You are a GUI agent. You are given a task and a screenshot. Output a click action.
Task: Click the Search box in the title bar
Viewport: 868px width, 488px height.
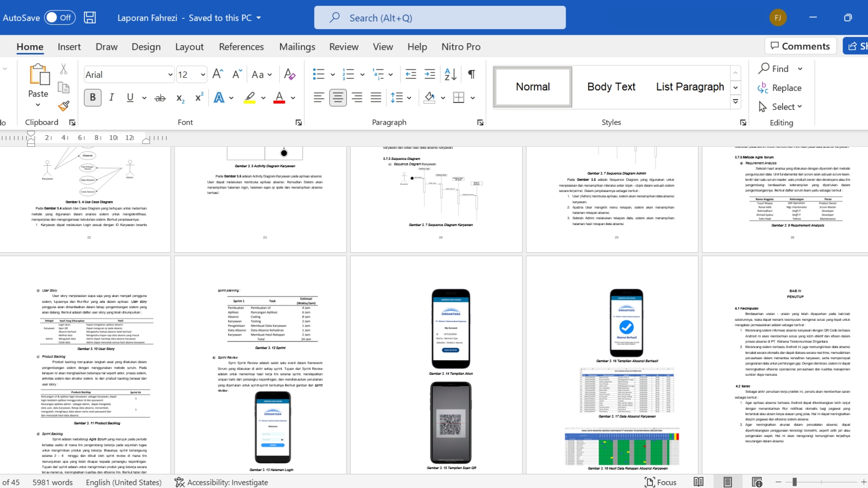(x=439, y=18)
